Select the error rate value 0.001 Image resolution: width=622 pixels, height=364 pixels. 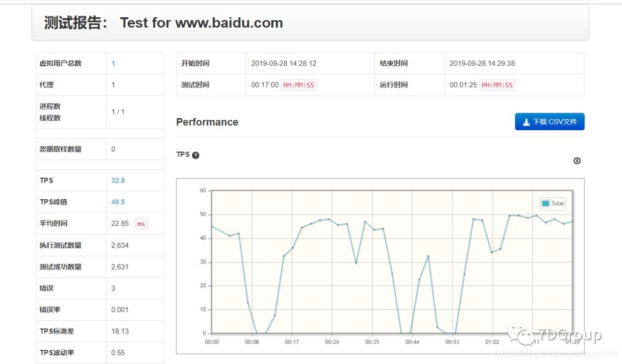(x=120, y=310)
